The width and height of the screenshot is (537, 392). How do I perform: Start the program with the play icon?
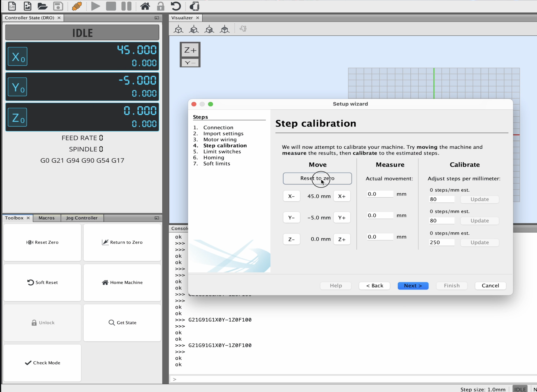click(x=96, y=6)
